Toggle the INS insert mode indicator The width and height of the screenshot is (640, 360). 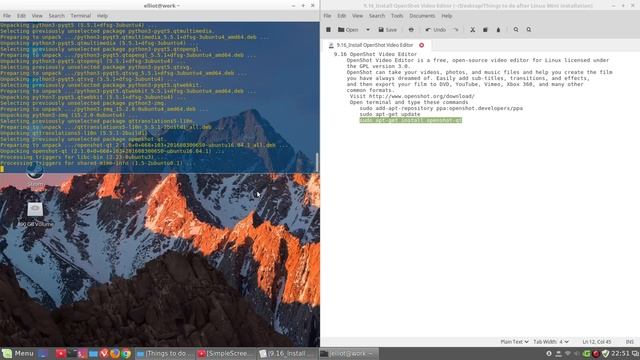(x=630, y=342)
